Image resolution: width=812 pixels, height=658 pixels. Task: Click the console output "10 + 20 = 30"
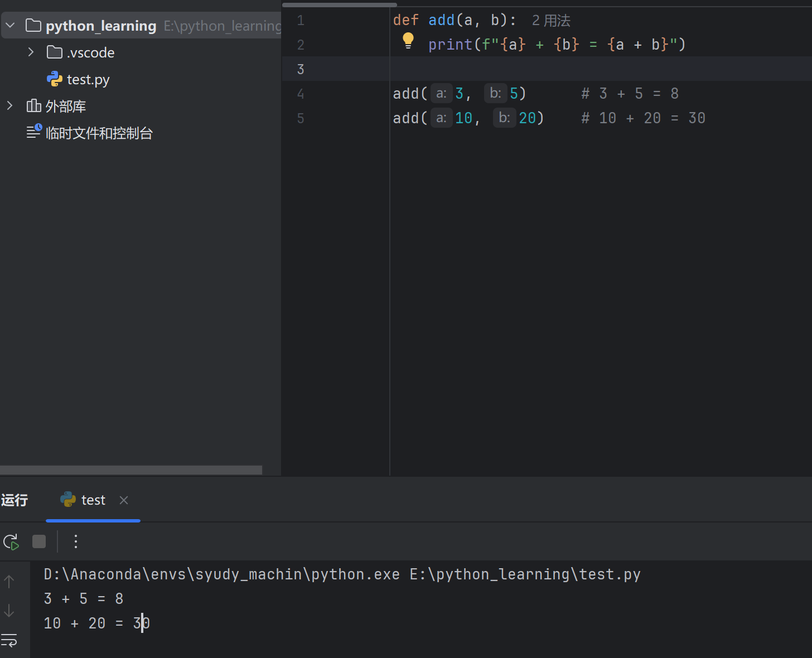click(x=97, y=623)
